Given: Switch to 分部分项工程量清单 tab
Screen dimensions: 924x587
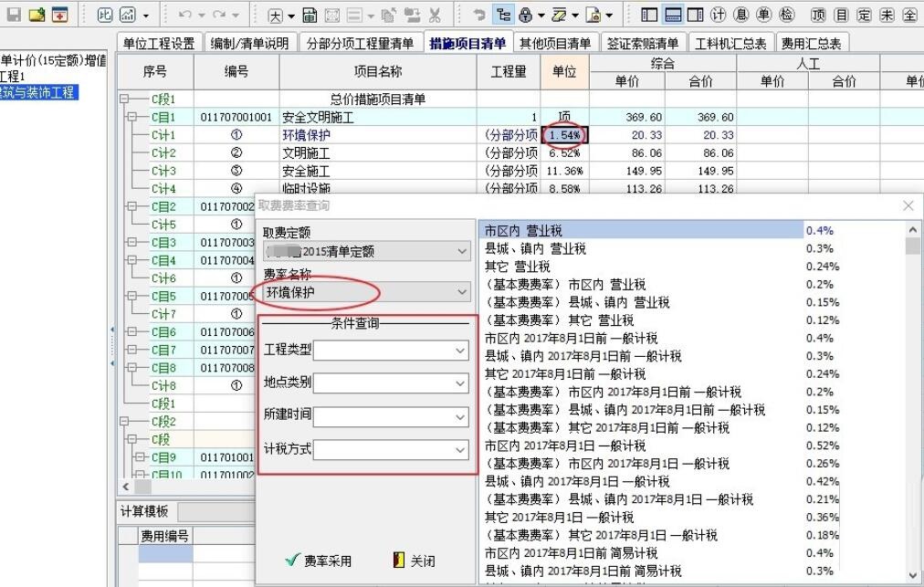Looking at the screenshot, I should pos(360,43).
